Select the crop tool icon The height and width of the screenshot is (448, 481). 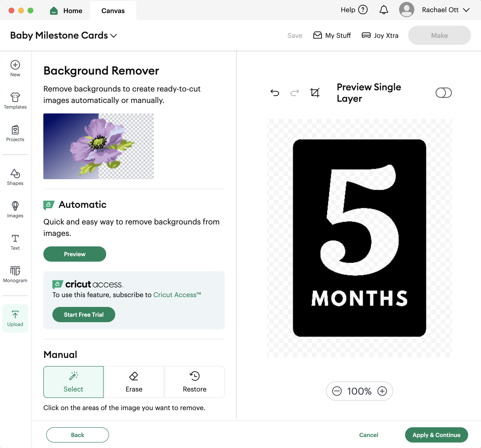pyautogui.click(x=315, y=93)
